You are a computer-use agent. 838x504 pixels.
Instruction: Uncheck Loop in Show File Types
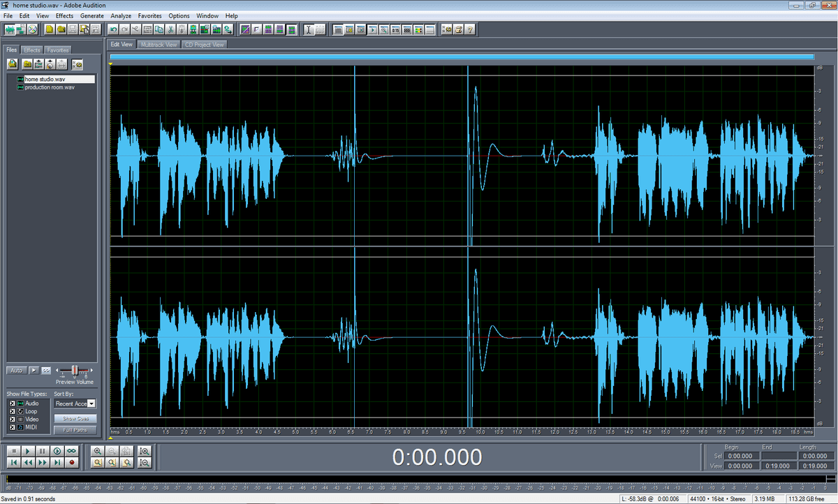click(x=11, y=411)
